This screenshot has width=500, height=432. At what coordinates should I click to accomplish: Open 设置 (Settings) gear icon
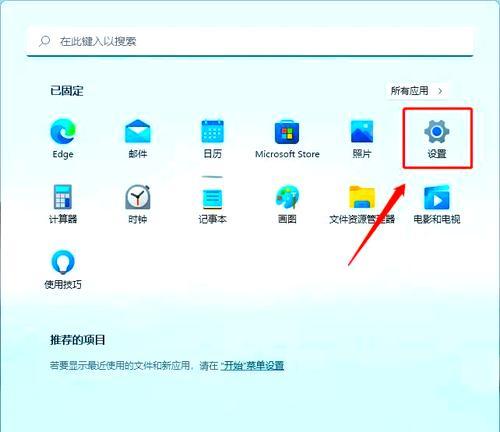click(x=437, y=139)
